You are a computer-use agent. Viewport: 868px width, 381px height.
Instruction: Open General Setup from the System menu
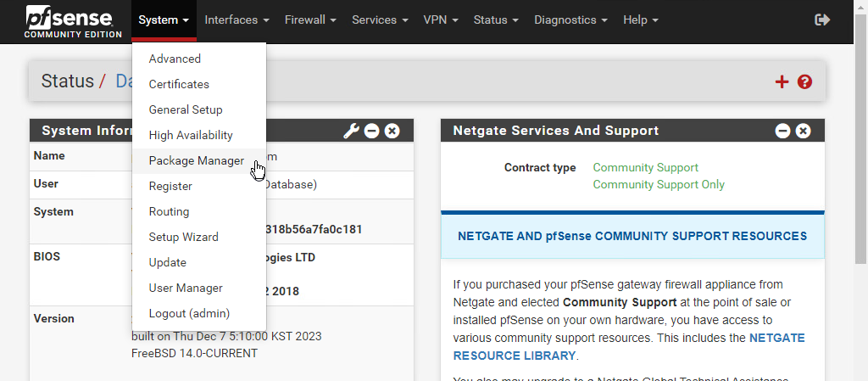tap(199, 109)
